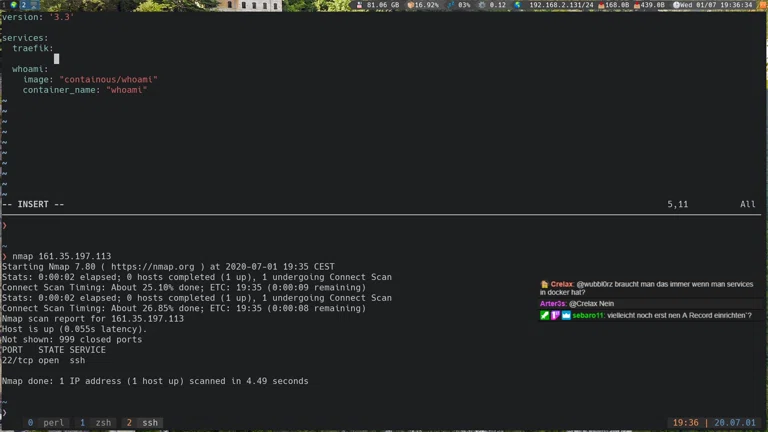Click the Nmap done summary line
768x432 pixels.
coord(155,381)
